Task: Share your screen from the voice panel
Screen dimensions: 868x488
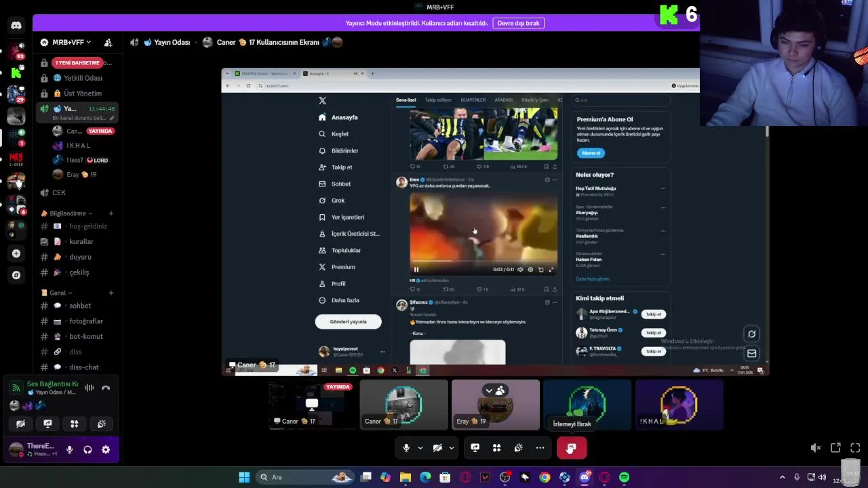Action: [x=47, y=424]
